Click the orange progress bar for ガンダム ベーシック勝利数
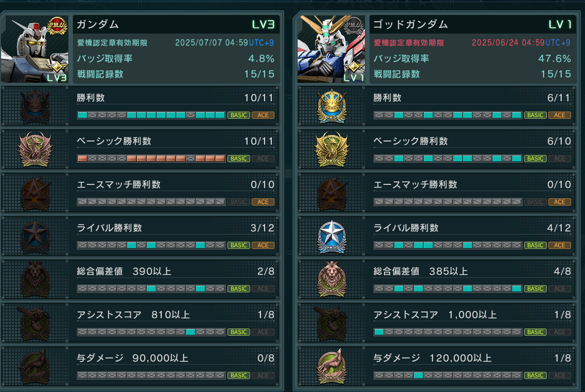 151,159
